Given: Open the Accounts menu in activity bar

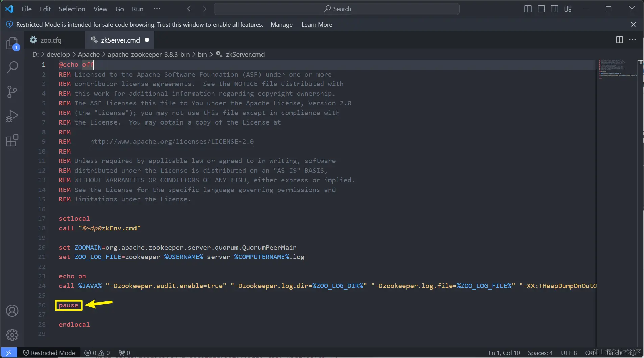Looking at the screenshot, I should 12,311.
